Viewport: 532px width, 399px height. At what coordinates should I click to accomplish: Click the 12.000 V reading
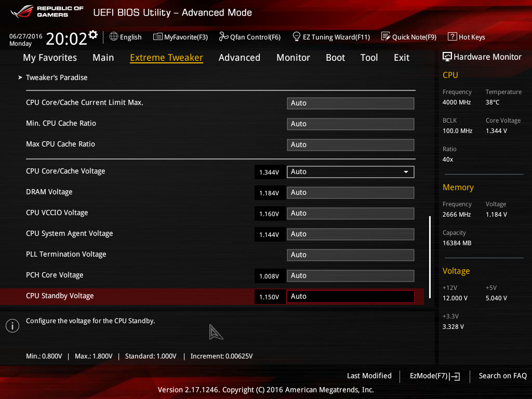point(455,298)
